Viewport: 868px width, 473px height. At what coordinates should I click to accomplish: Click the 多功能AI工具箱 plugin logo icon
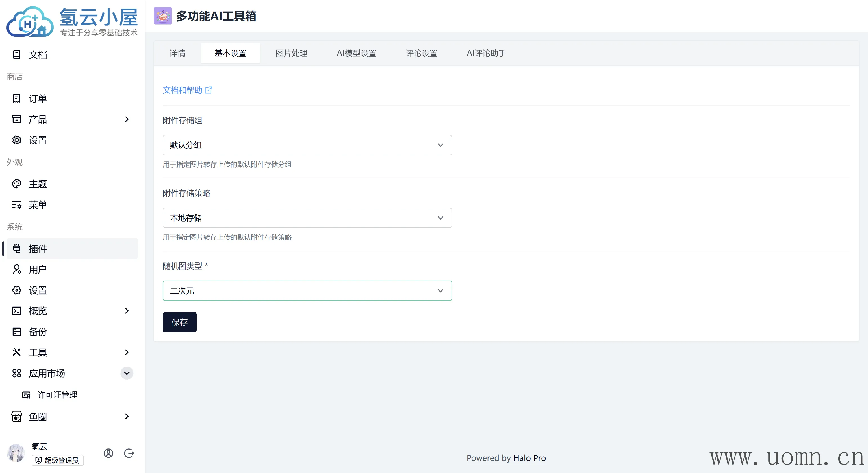(x=162, y=16)
